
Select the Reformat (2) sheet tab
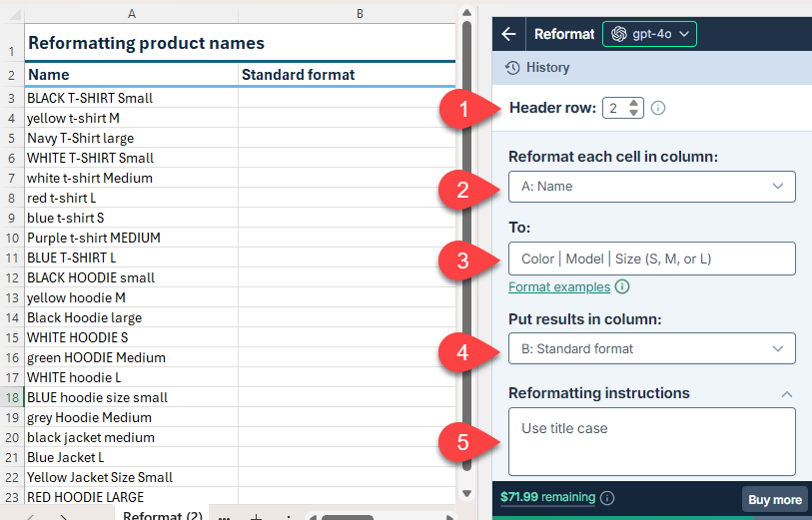click(x=163, y=516)
